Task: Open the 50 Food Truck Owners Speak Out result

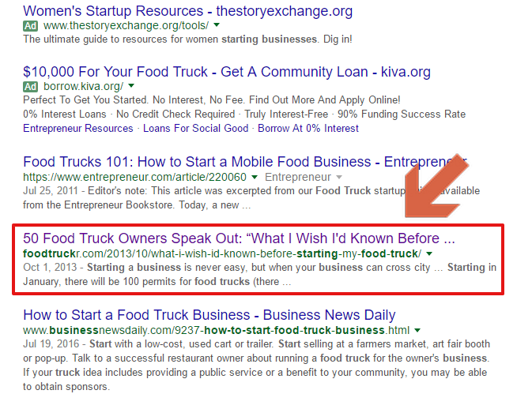Action: (x=239, y=238)
